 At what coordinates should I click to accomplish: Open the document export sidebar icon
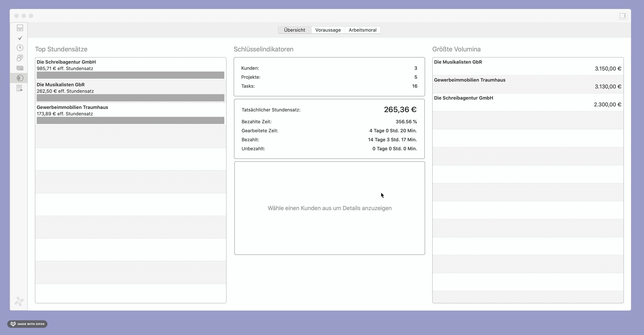coord(20,88)
